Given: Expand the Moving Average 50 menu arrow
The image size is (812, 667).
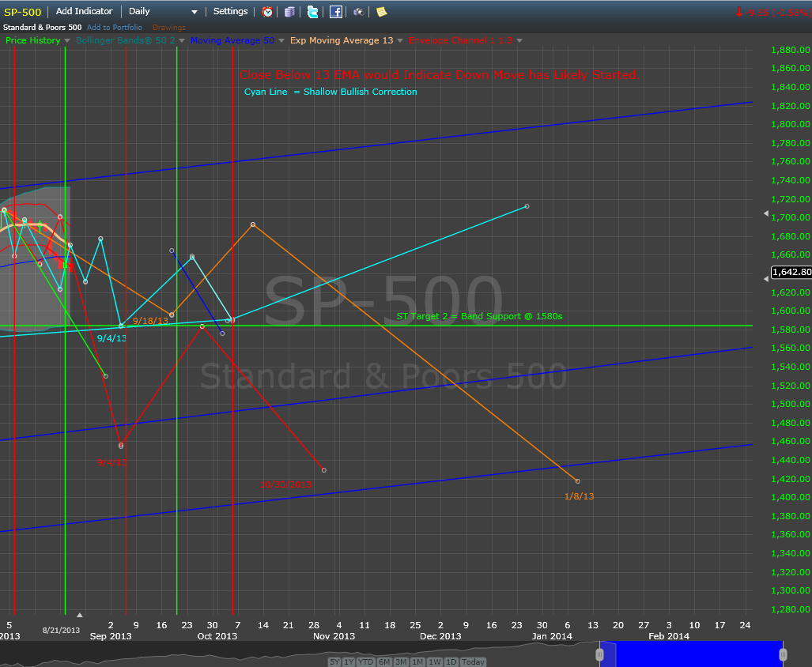Looking at the screenshot, I should tap(281, 40).
